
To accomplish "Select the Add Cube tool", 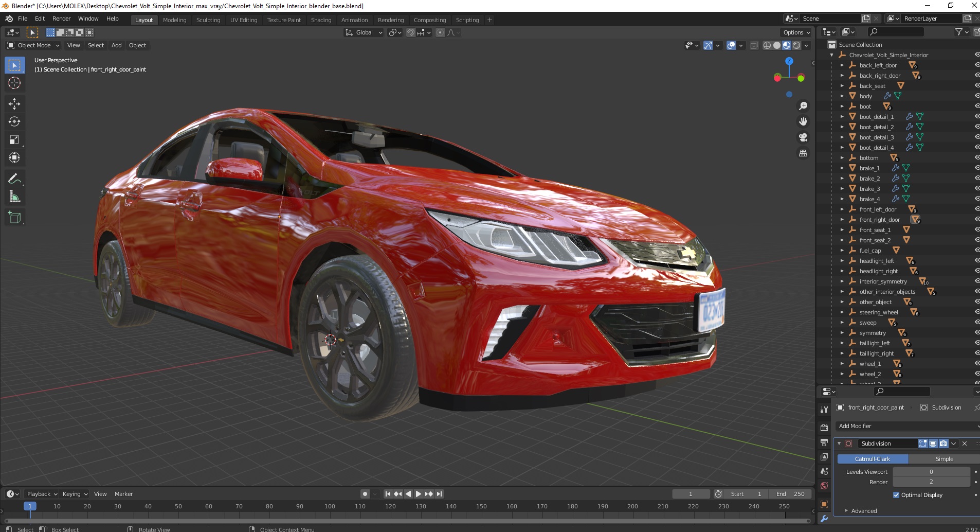I will (14, 218).
